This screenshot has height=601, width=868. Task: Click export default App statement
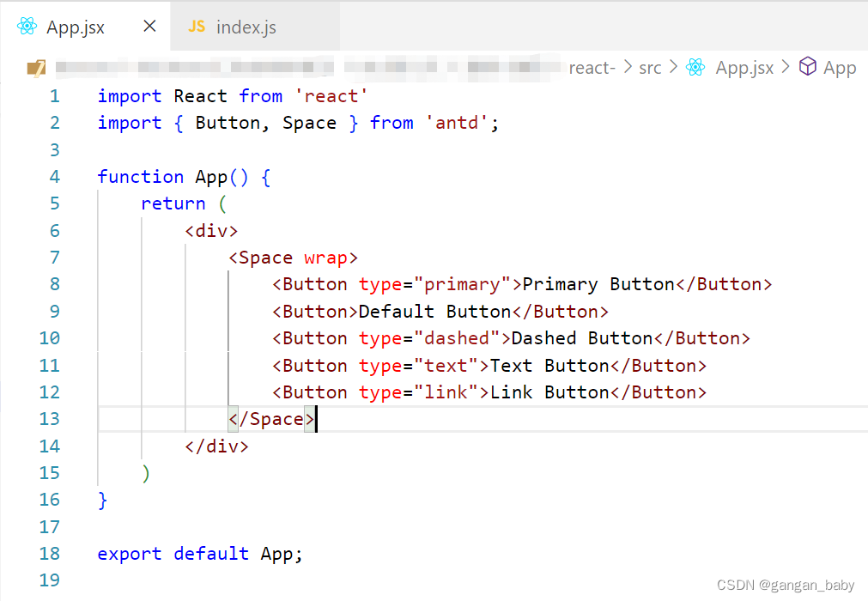click(200, 554)
